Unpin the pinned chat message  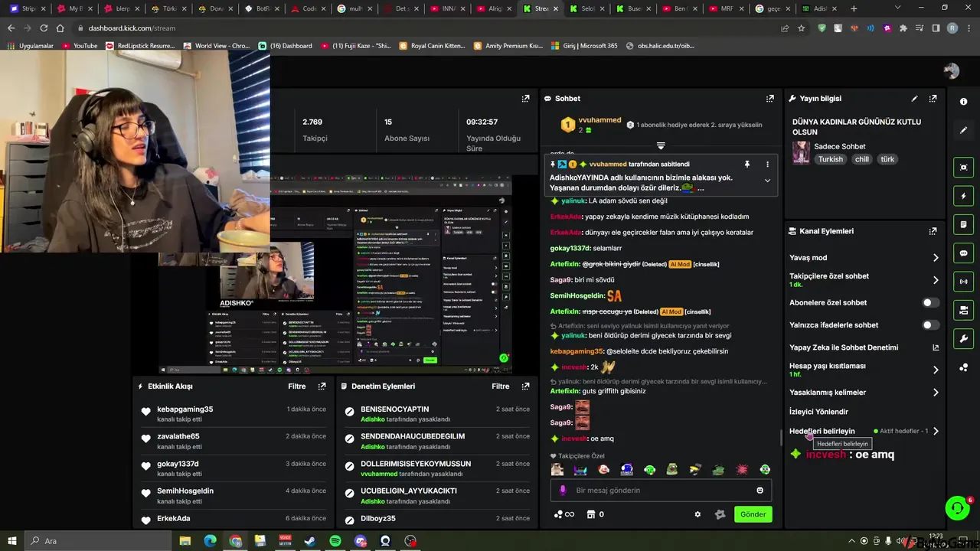tap(747, 164)
